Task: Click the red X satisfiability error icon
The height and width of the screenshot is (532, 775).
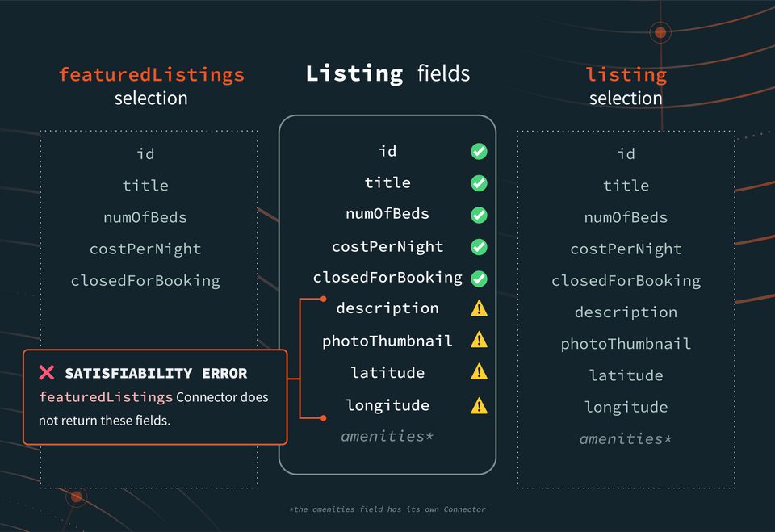Action: [47, 372]
